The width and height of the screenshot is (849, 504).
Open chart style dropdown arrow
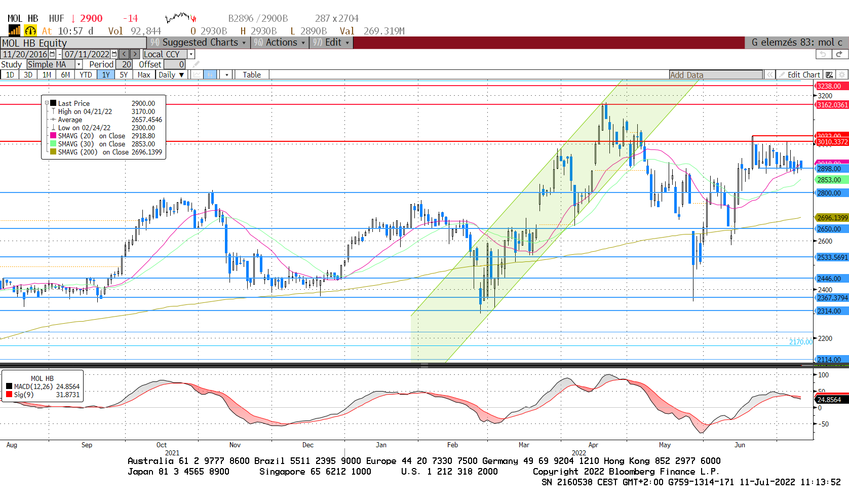coord(226,75)
